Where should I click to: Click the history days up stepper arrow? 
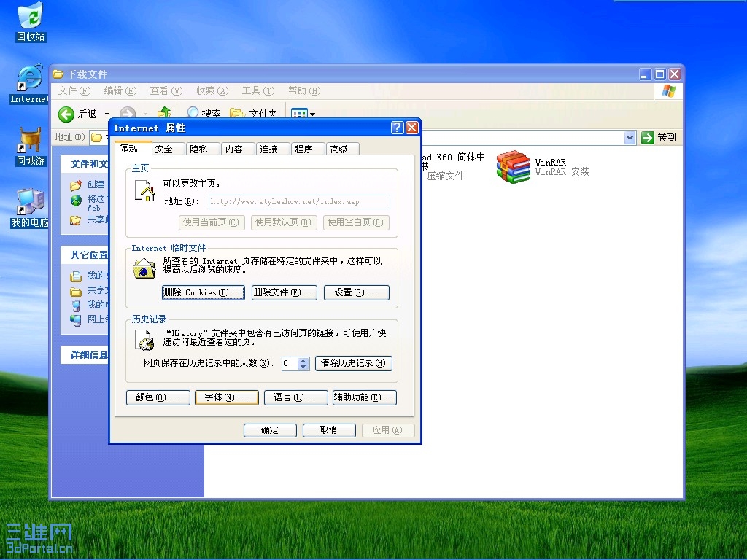coord(302,360)
